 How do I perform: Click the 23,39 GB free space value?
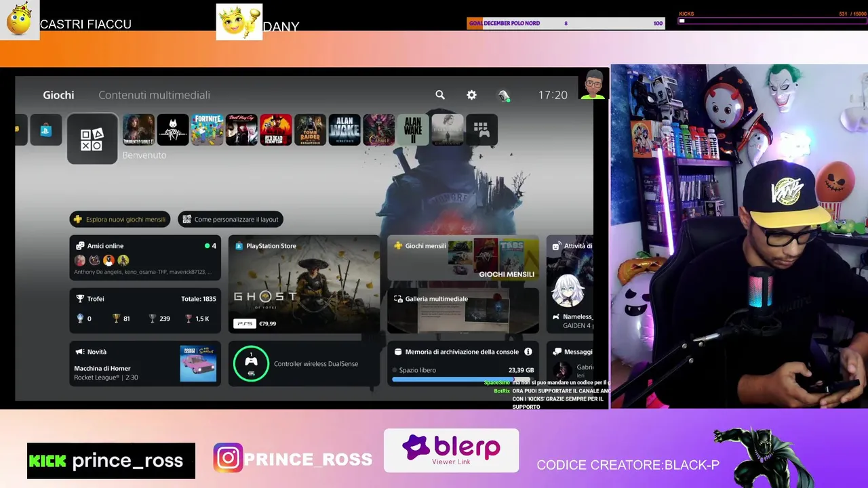[x=521, y=370]
